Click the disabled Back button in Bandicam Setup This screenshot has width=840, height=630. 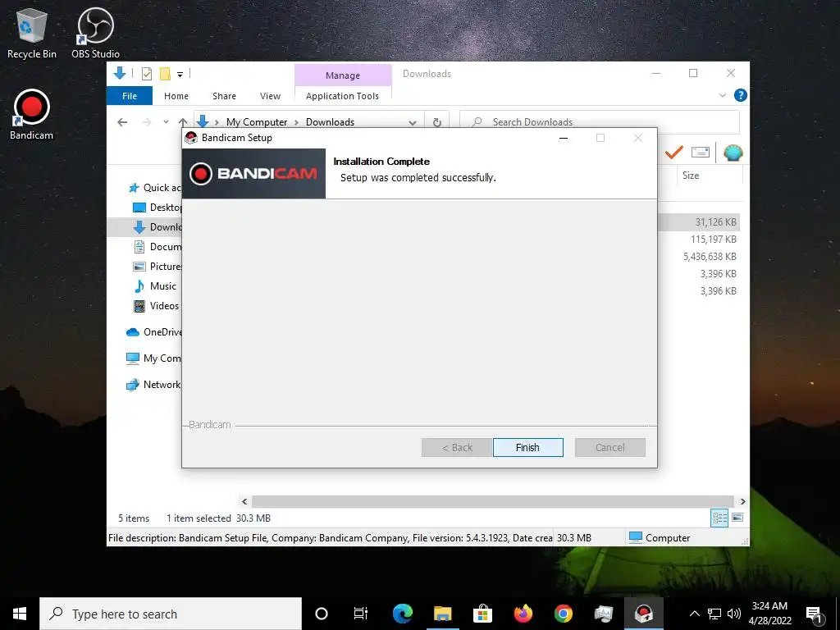pos(456,447)
